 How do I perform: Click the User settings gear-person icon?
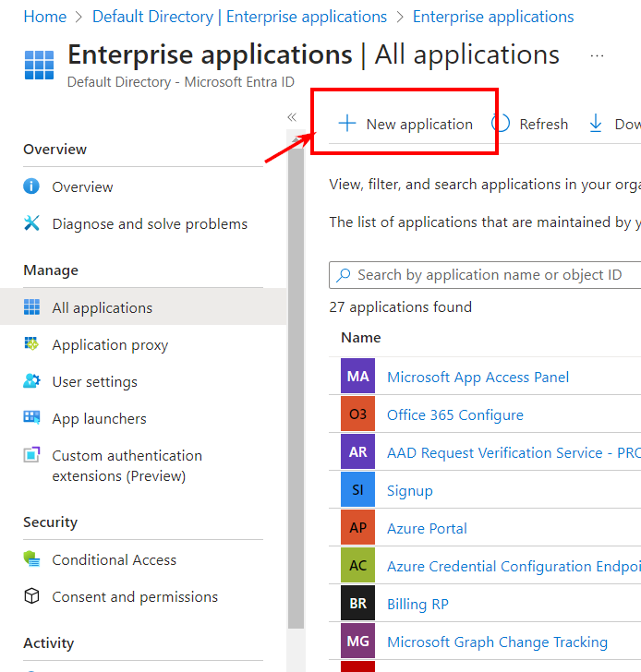point(31,381)
